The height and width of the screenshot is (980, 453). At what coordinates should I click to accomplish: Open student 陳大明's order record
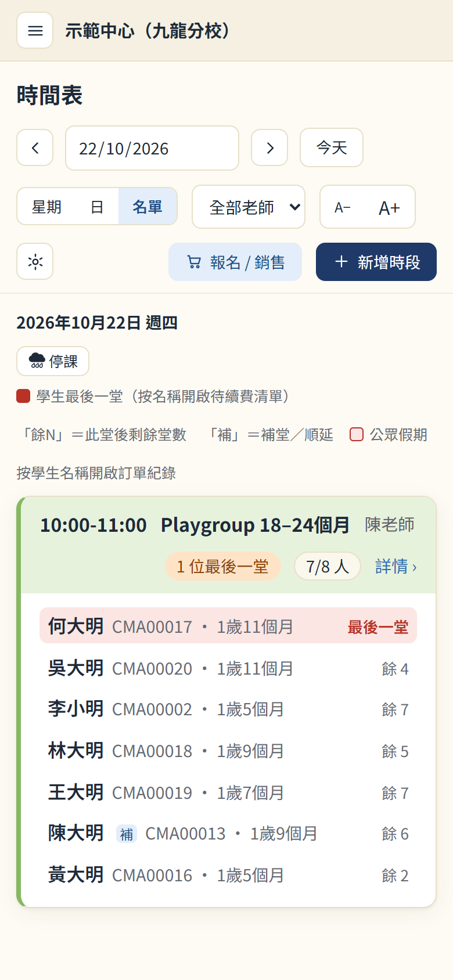point(75,833)
